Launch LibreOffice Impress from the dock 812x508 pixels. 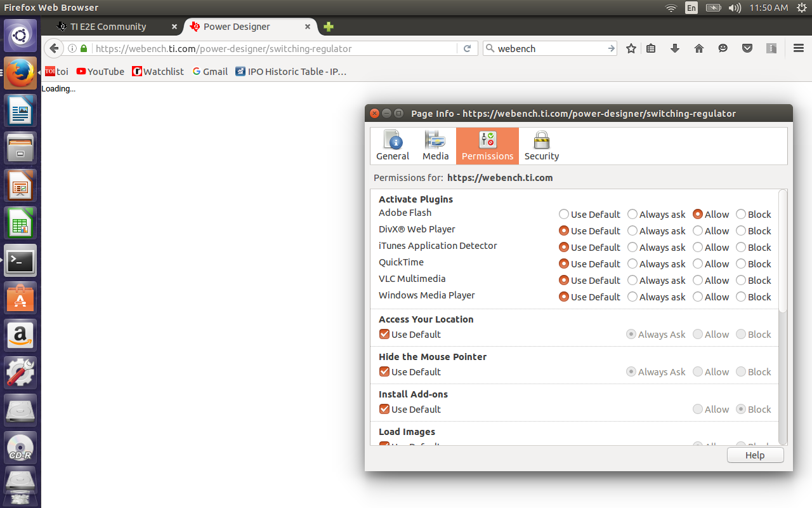pyautogui.click(x=20, y=185)
